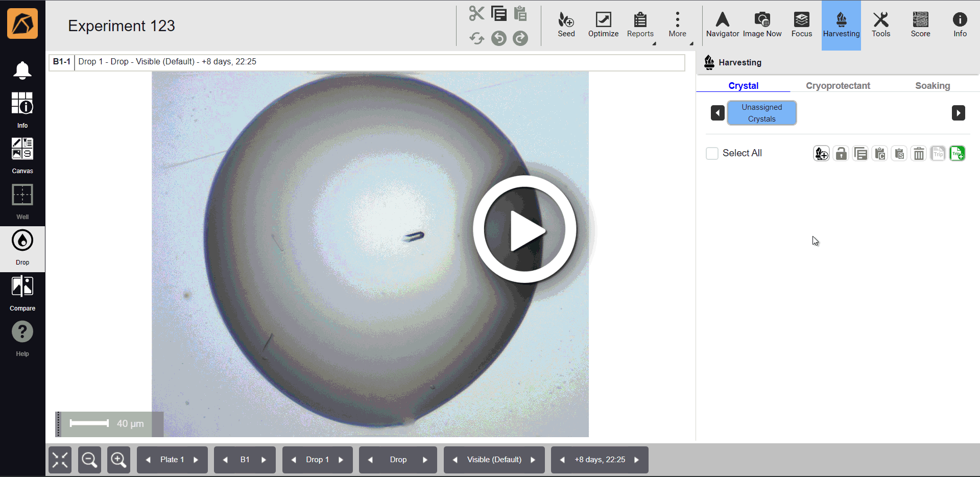Go to the next Plate 1 arrow
Viewport: 980px width, 477px height.
196,460
